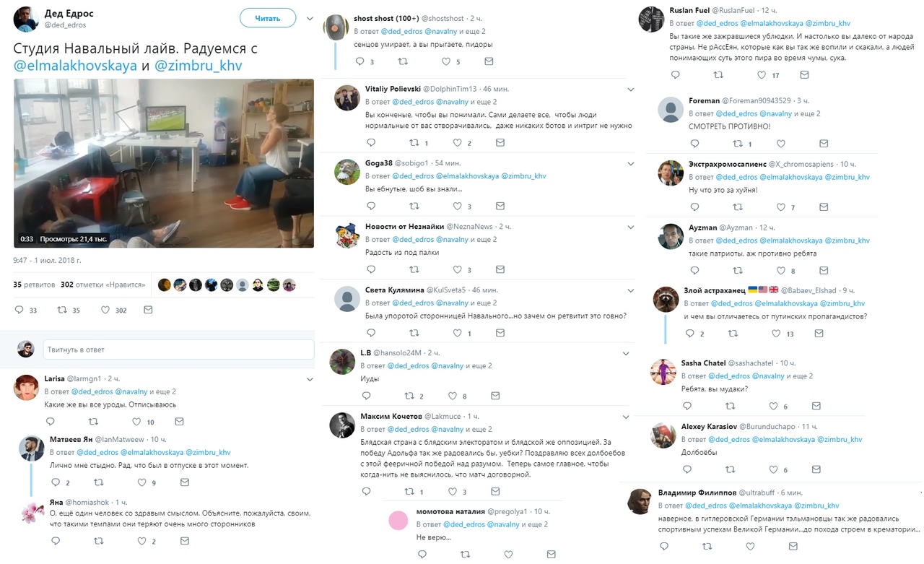Reply to shost shost's comment

click(x=361, y=61)
